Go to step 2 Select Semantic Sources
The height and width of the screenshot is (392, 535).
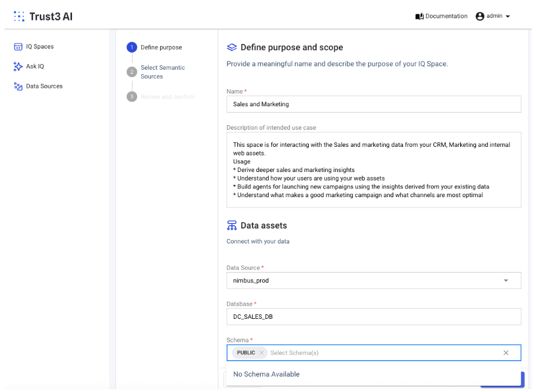(x=132, y=71)
